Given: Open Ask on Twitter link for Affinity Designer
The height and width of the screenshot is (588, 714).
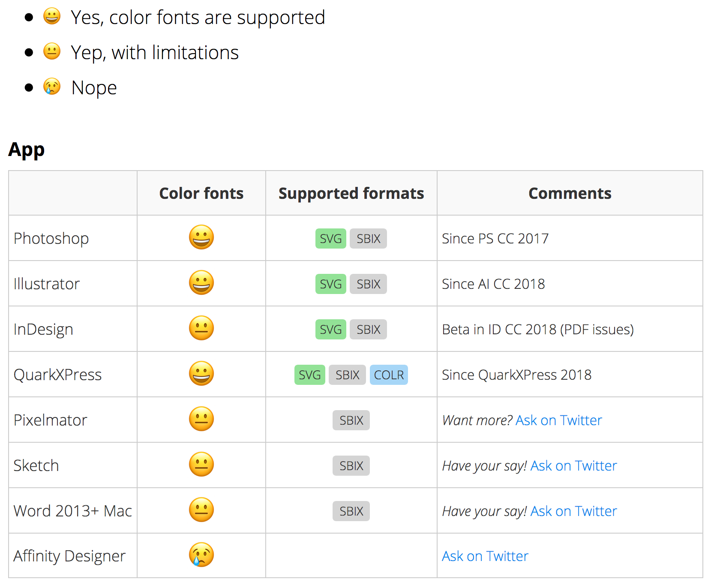Looking at the screenshot, I should [485, 556].
